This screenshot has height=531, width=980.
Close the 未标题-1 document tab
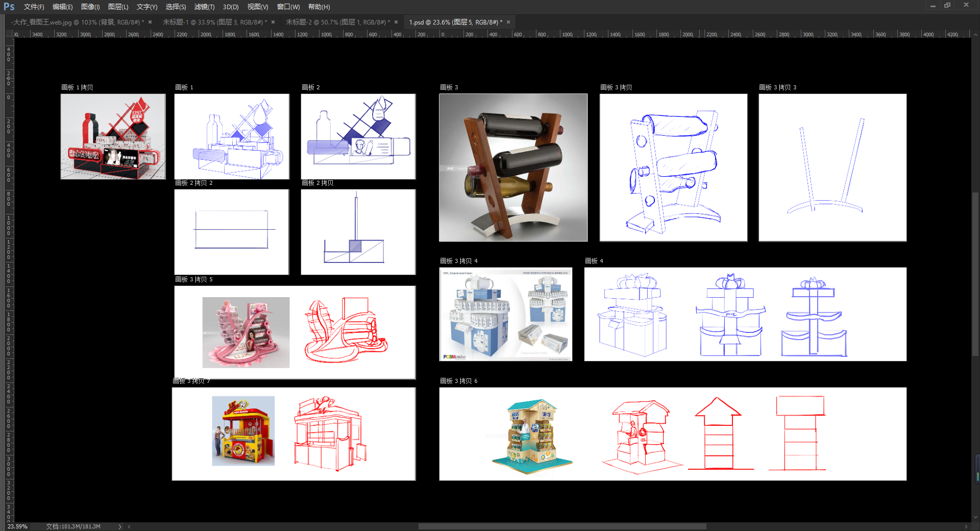[x=273, y=22]
